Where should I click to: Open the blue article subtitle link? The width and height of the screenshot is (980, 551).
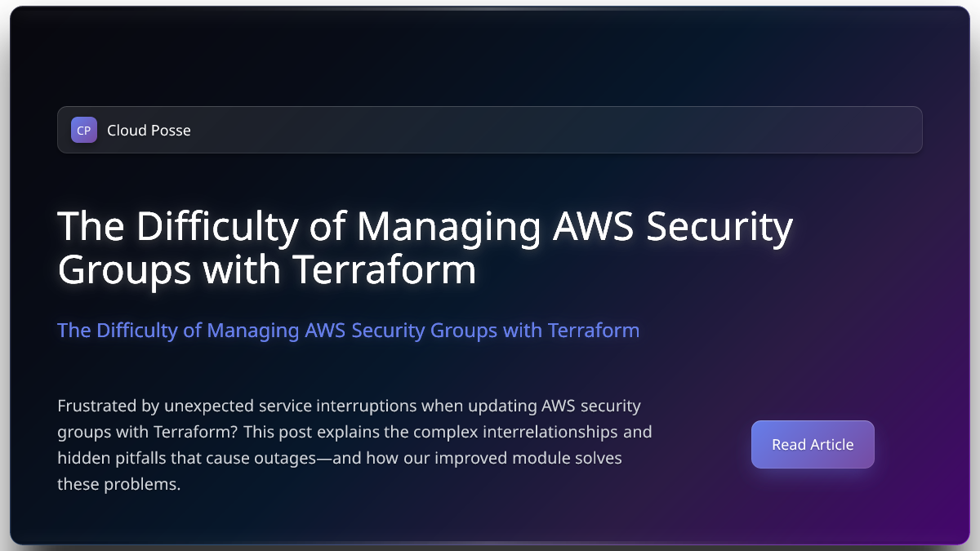coord(348,331)
